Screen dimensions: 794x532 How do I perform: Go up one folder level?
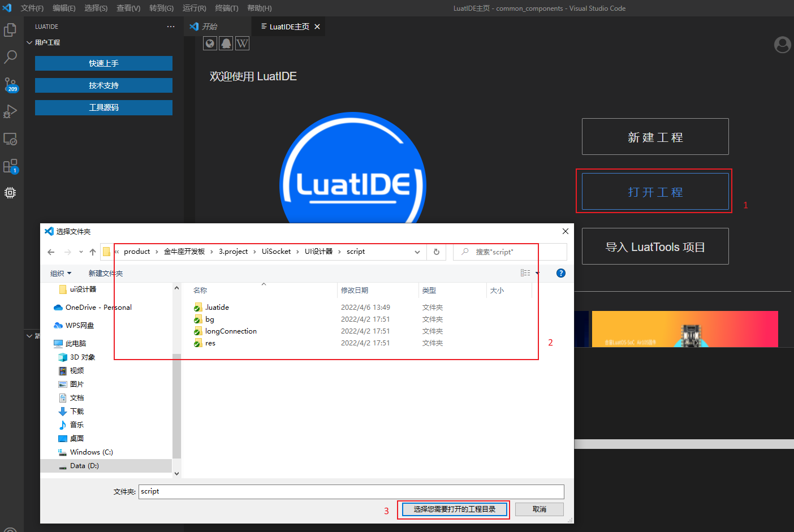pos(93,252)
